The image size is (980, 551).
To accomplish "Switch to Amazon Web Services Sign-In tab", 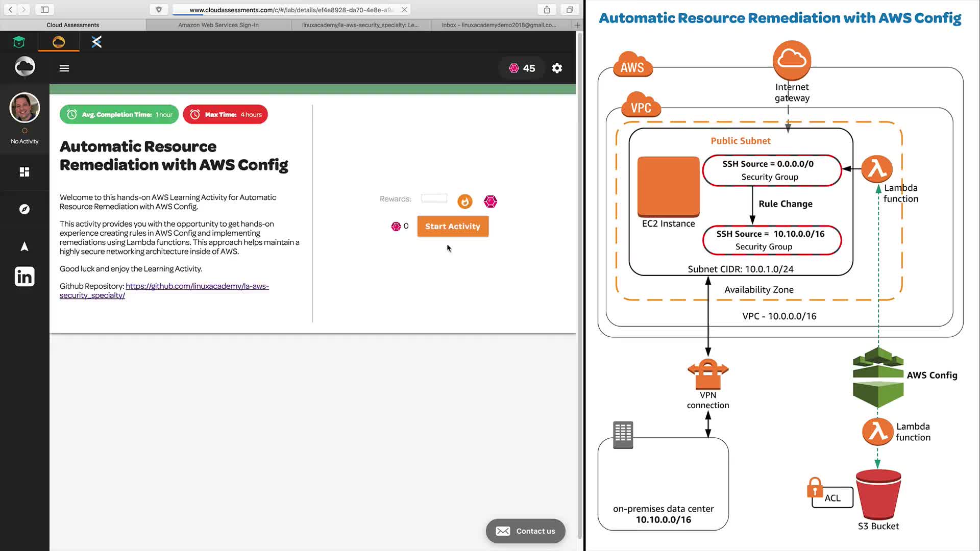I will pos(218,25).
